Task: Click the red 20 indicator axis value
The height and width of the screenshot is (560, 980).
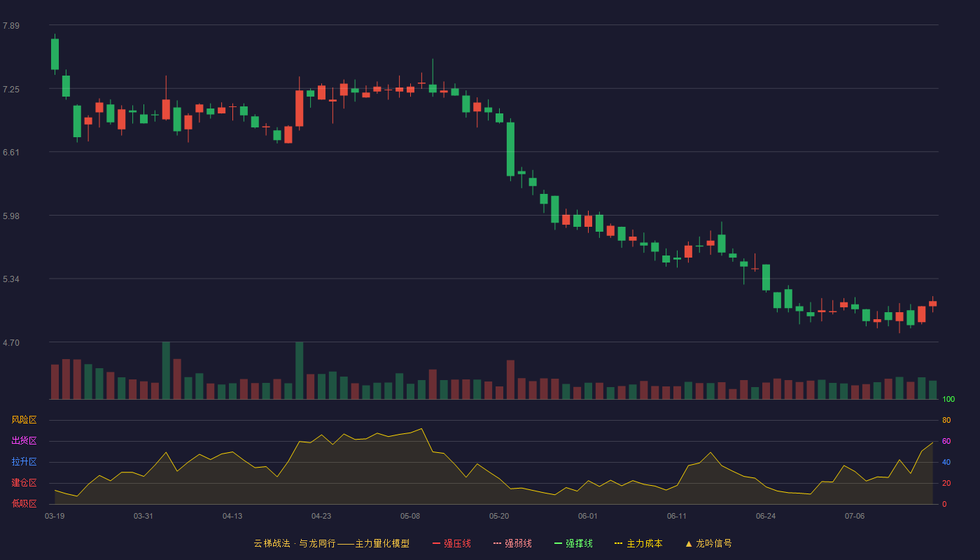Action: [946, 483]
